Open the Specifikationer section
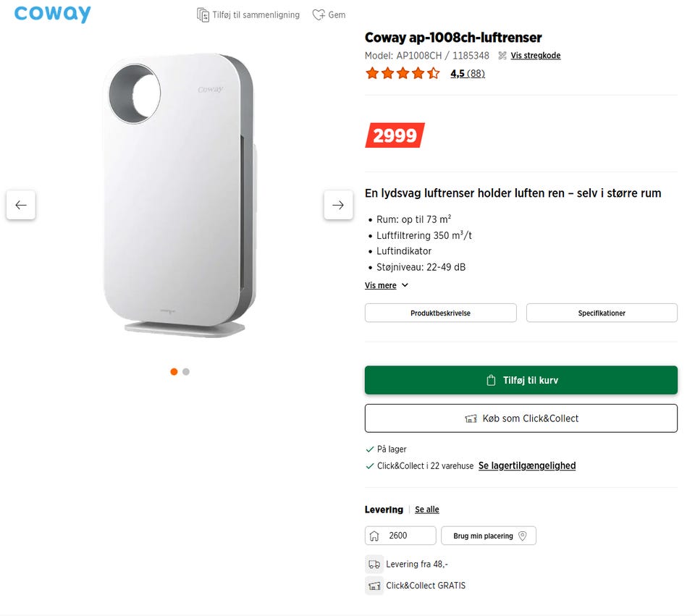The image size is (695, 616). tap(602, 313)
